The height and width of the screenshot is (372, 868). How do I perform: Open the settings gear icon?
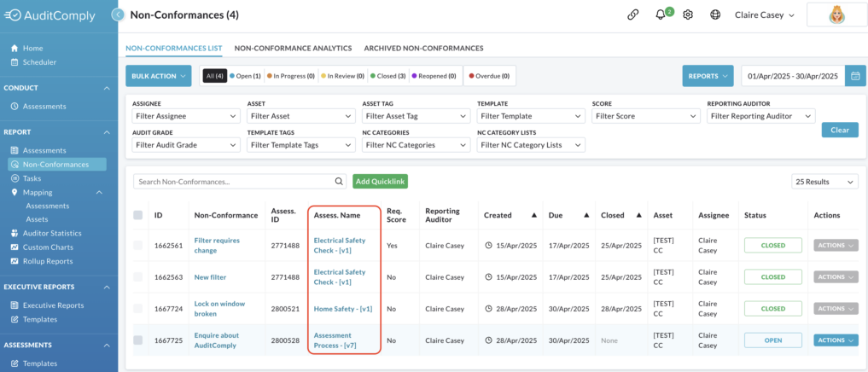[688, 15]
